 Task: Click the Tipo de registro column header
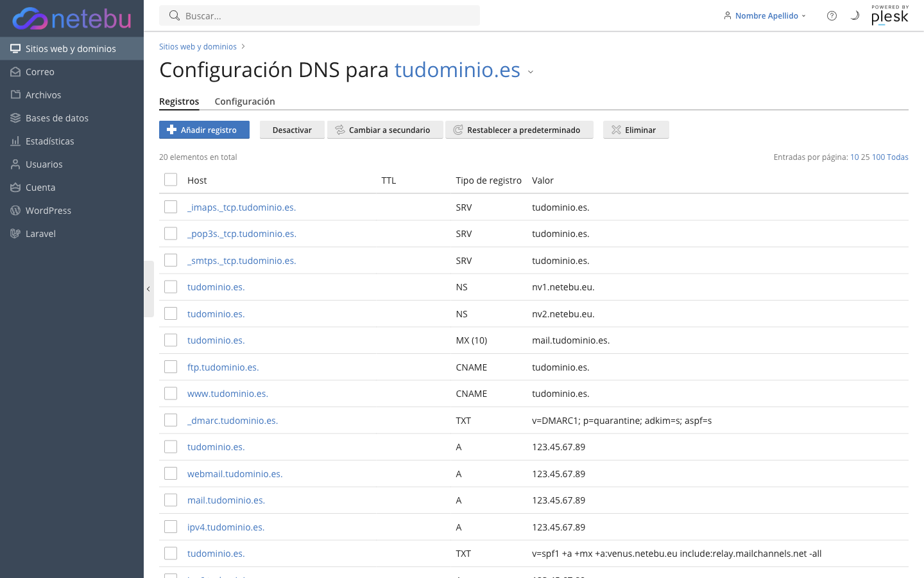click(488, 180)
